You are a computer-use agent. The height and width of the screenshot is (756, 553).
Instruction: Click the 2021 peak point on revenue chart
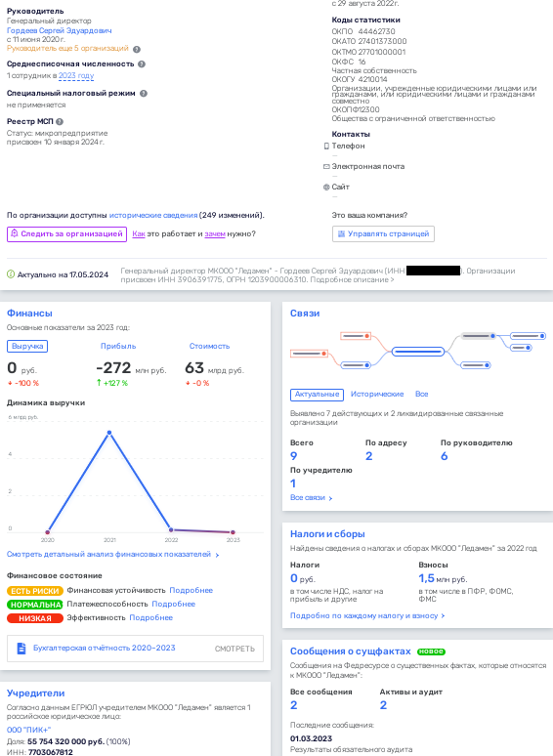(x=109, y=433)
